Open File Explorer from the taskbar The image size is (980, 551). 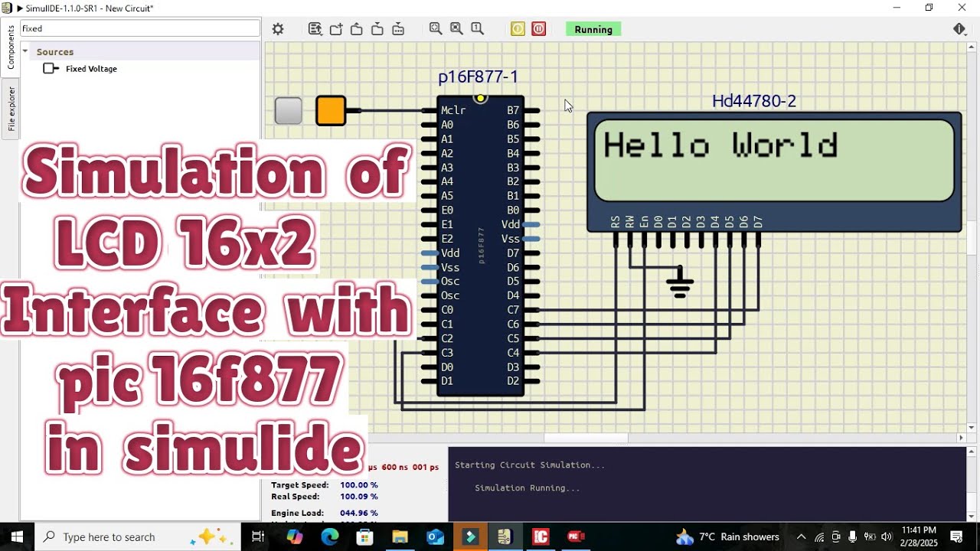[400, 536]
